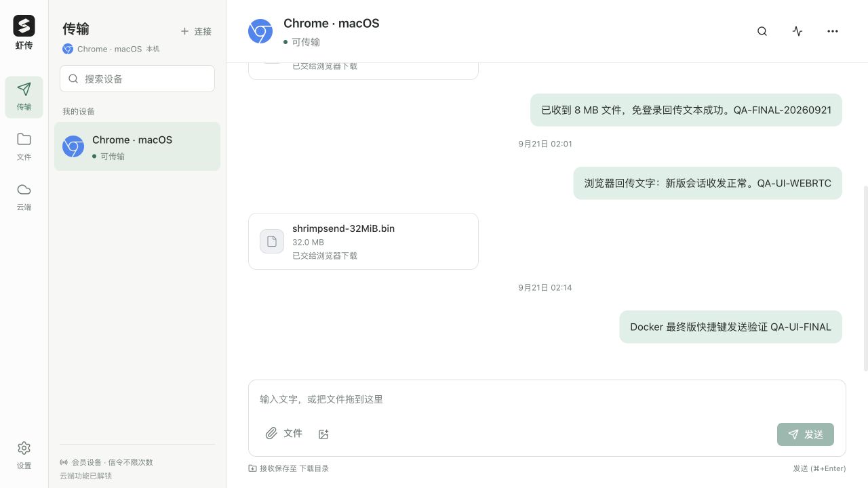The height and width of the screenshot is (488, 868).
Task: Click the 会员设备 · 信令不限次数 status text
Action: point(113,462)
